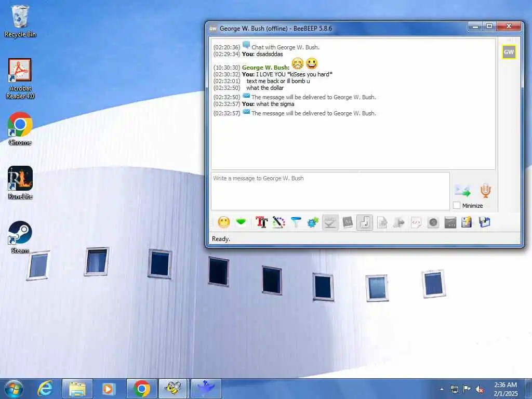This screenshot has width=532, height=399.
Task: Click the share folder arrow icon
Action: click(399, 222)
